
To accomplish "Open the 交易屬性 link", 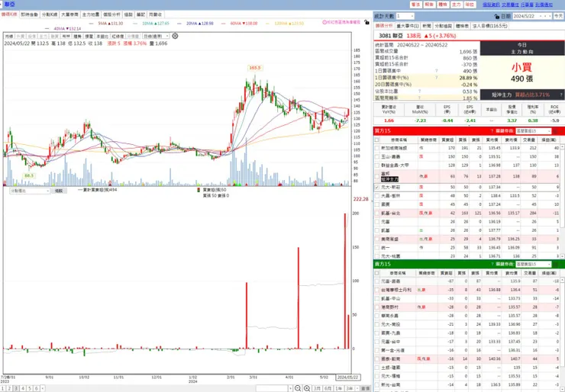I will click(510, 5).
